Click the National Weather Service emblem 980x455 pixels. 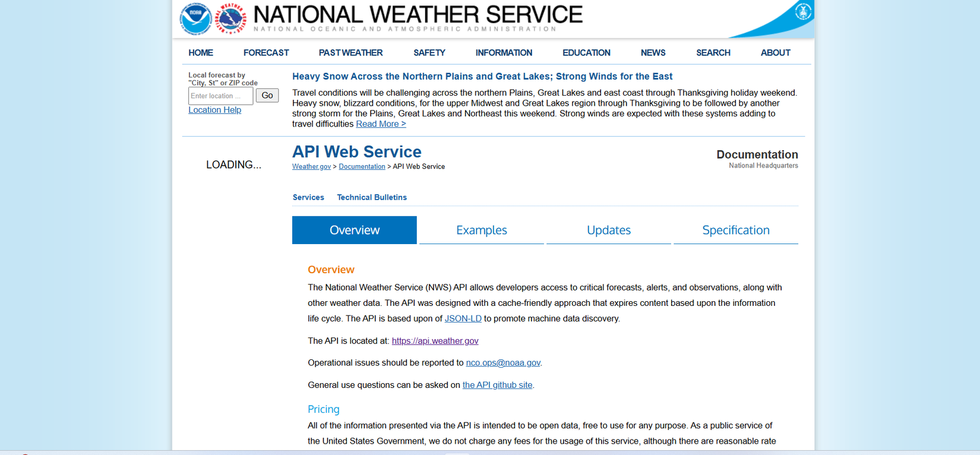[x=230, y=18]
